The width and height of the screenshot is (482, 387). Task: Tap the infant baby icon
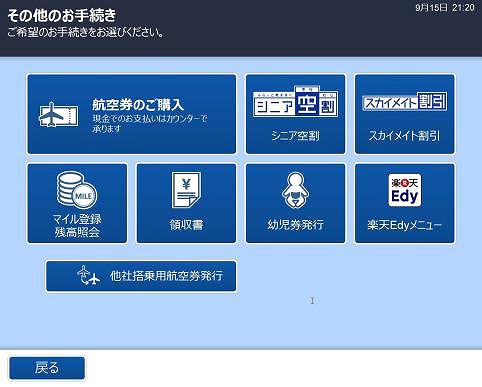[295, 190]
